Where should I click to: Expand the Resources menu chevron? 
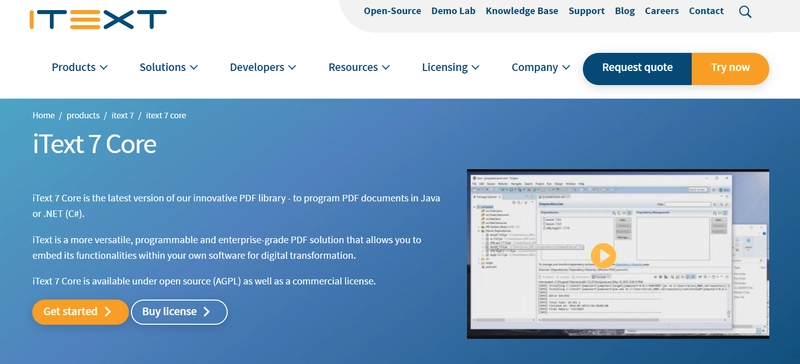tap(386, 67)
